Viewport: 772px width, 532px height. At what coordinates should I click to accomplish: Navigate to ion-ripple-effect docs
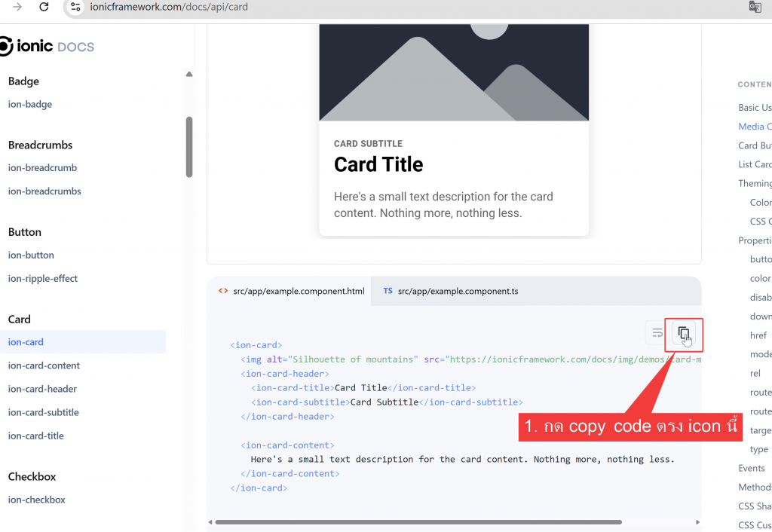(x=43, y=278)
